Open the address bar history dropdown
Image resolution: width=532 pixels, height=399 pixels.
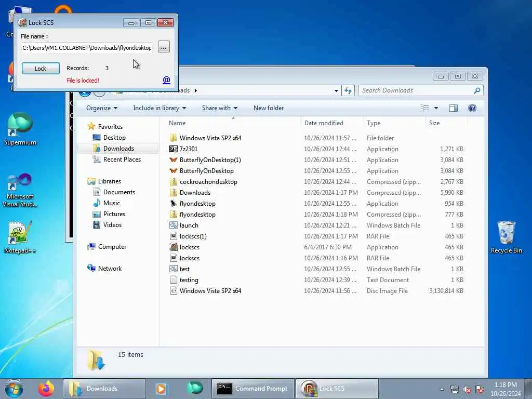click(x=336, y=90)
